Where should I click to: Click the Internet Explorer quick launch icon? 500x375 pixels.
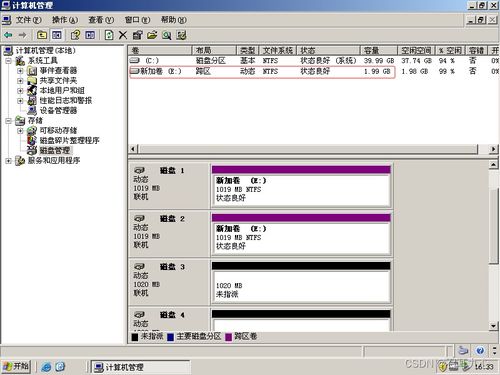pos(46,367)
